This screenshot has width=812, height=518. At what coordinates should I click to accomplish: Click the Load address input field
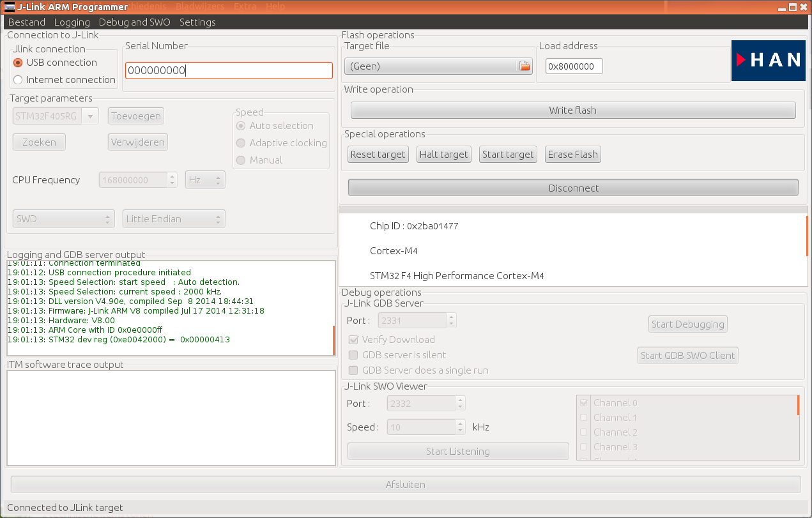tap(574, 66)
